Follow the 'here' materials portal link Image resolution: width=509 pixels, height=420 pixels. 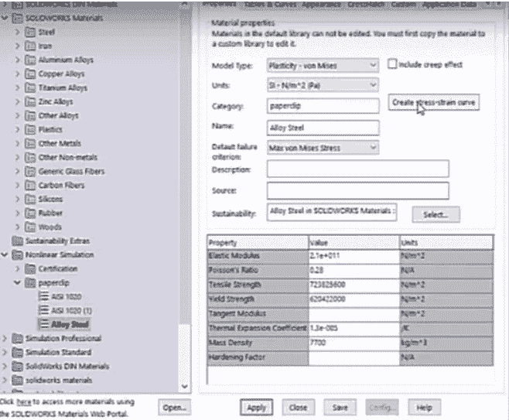click(24, 402)
